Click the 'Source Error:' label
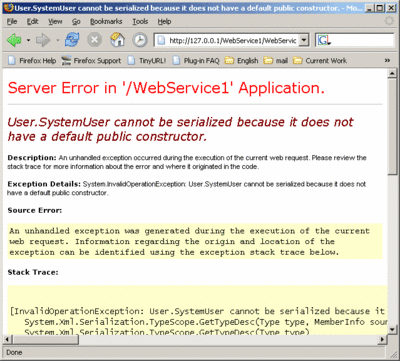Screen dimensions: 400x361 coord(35,210)
